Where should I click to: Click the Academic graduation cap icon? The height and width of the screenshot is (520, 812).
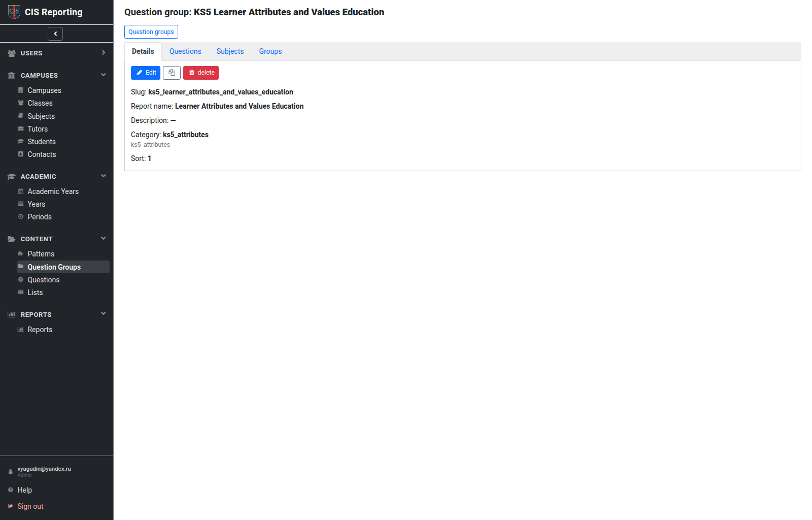tap(12, 176)
